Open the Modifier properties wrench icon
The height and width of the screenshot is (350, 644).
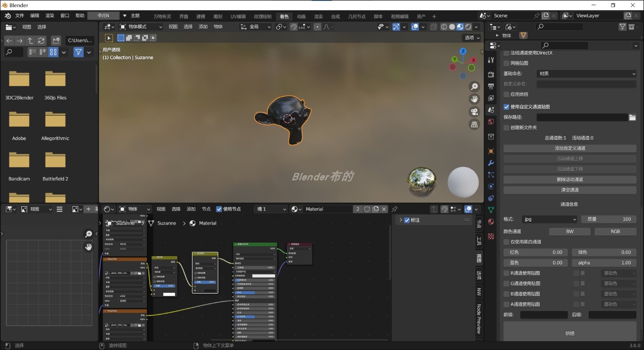tap(491, 163)
